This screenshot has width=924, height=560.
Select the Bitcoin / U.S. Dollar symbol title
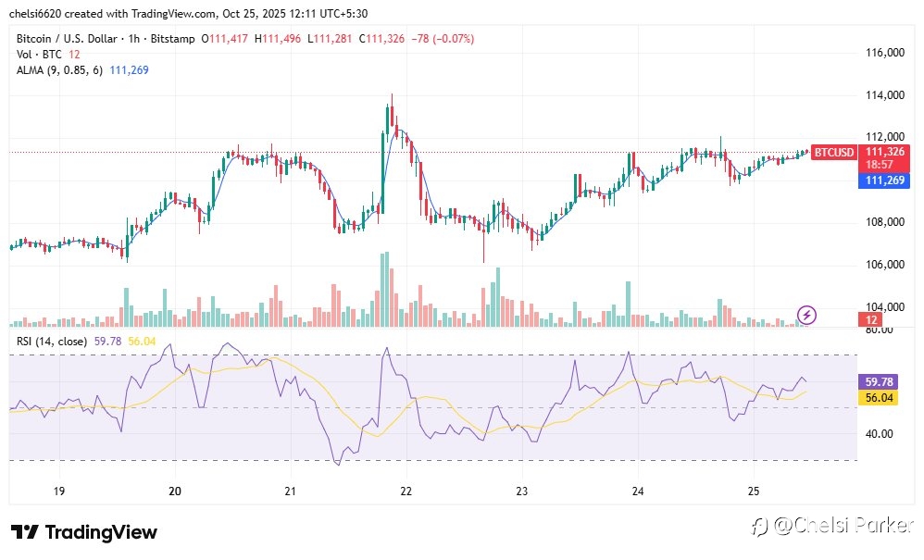[67, 39]
